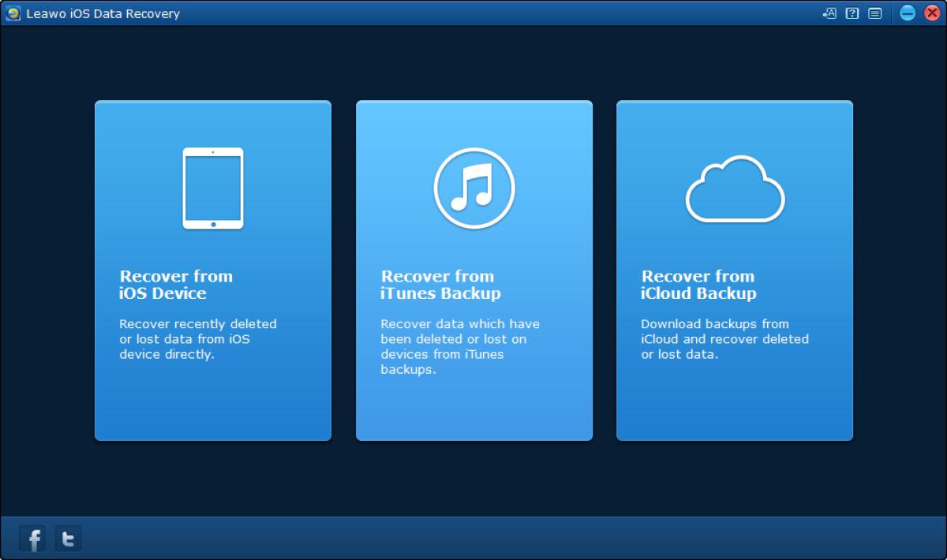
Task: Select Recover from iOS Device mode
Action: [212, 269]
